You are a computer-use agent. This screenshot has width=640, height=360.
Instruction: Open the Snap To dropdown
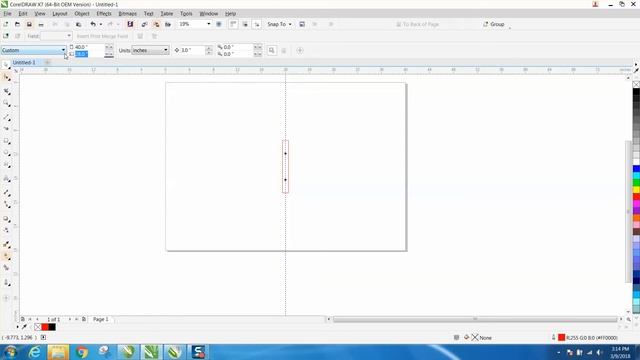point(279,24)
